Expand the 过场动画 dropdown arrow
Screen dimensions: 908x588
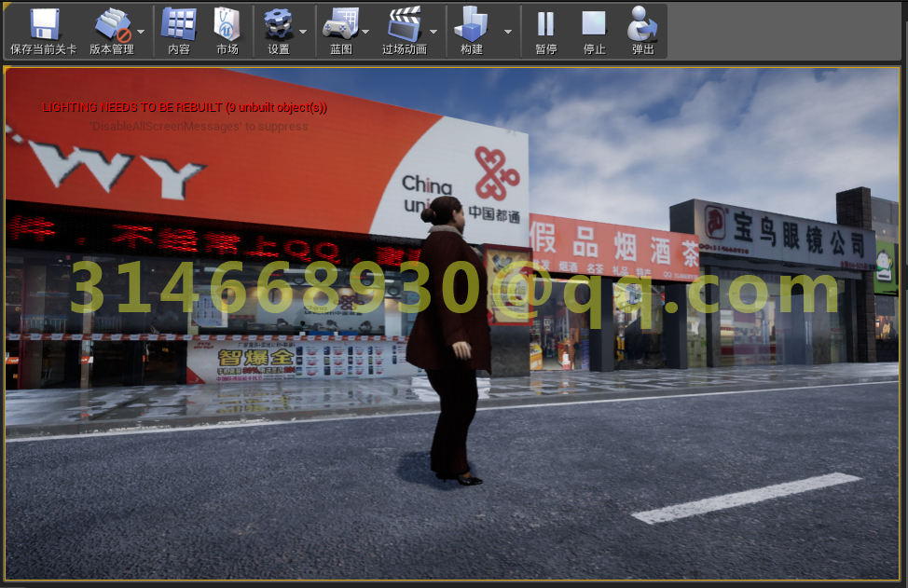tap(433, 32)
